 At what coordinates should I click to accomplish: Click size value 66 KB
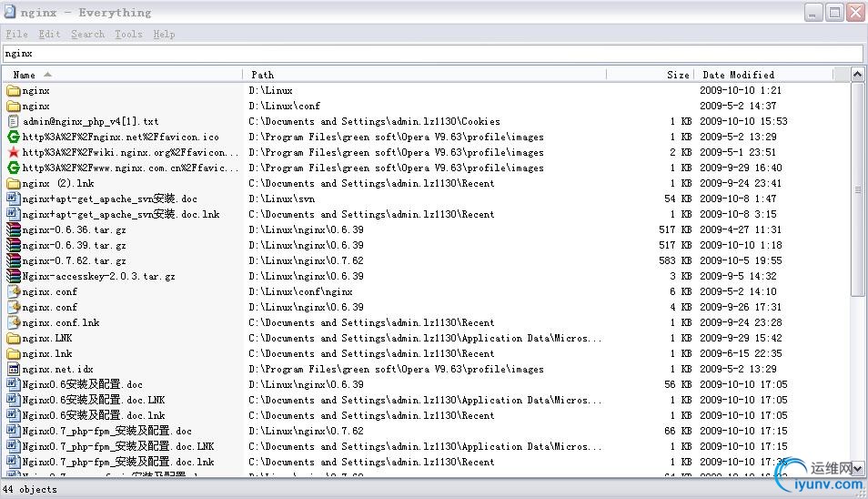(678, 432)
